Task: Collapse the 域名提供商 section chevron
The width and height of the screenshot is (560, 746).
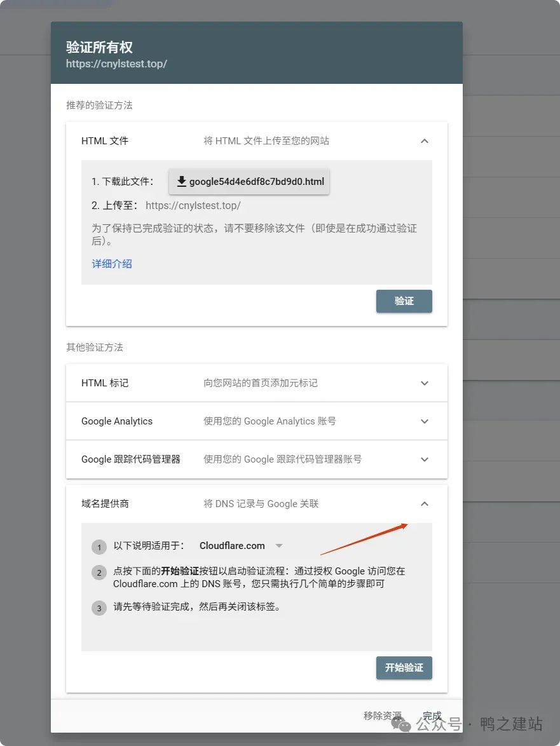Action: tap(425, 503)
